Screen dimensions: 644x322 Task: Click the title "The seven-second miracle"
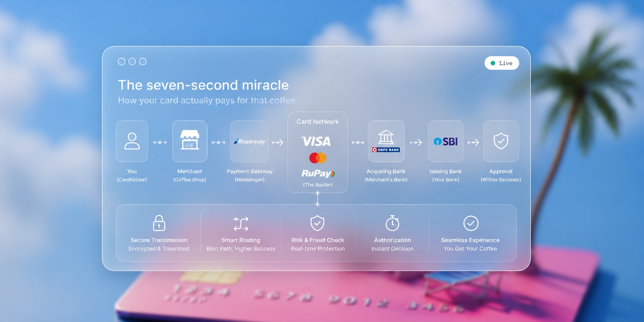[203, 85]
